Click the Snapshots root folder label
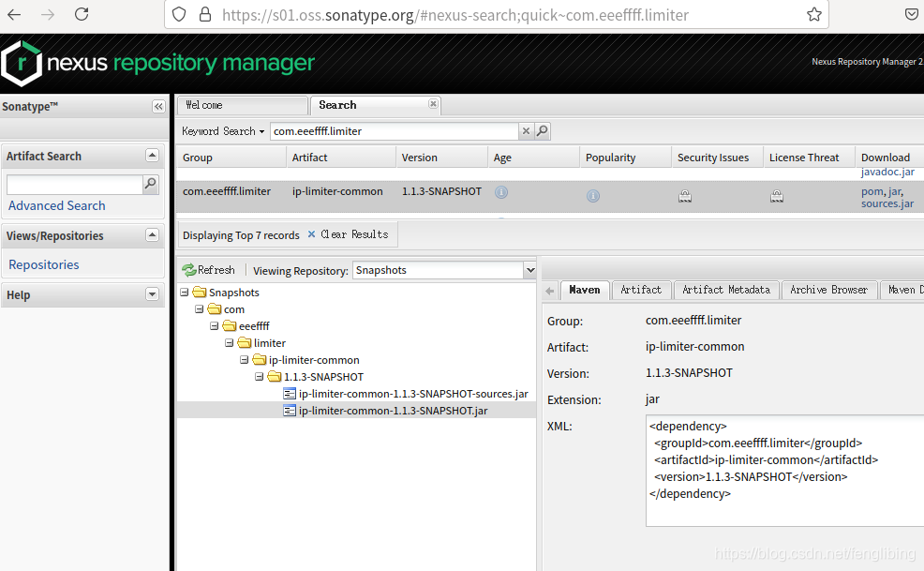 tap(234, 293)
